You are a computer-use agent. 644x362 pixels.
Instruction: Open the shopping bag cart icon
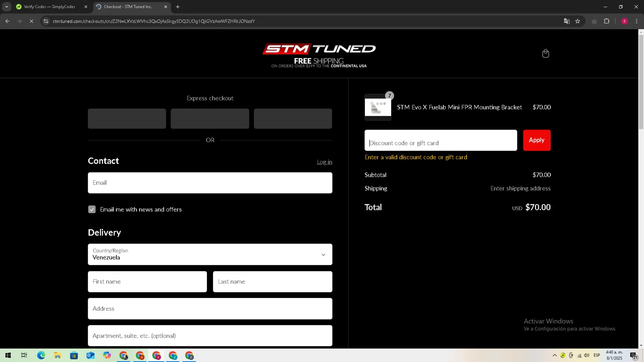[x=545, y=54]
